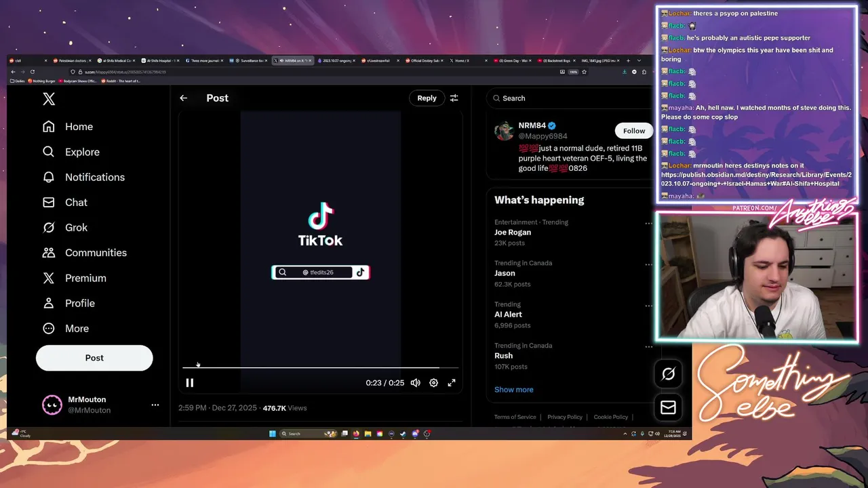
Task: Open options for AI Alert trend
Action: click(x=648, y=306)
